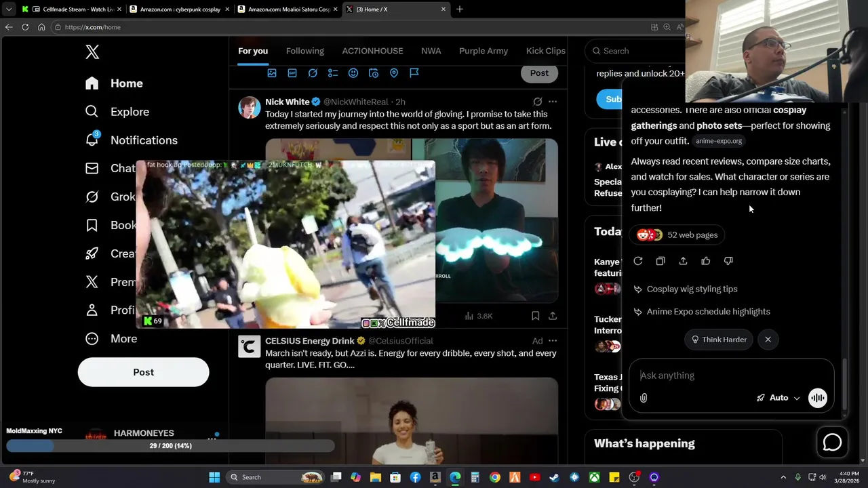Click the Premium X icon in sidebar
The width and height of the screenshot is (868, 488).
pos(92,282)
